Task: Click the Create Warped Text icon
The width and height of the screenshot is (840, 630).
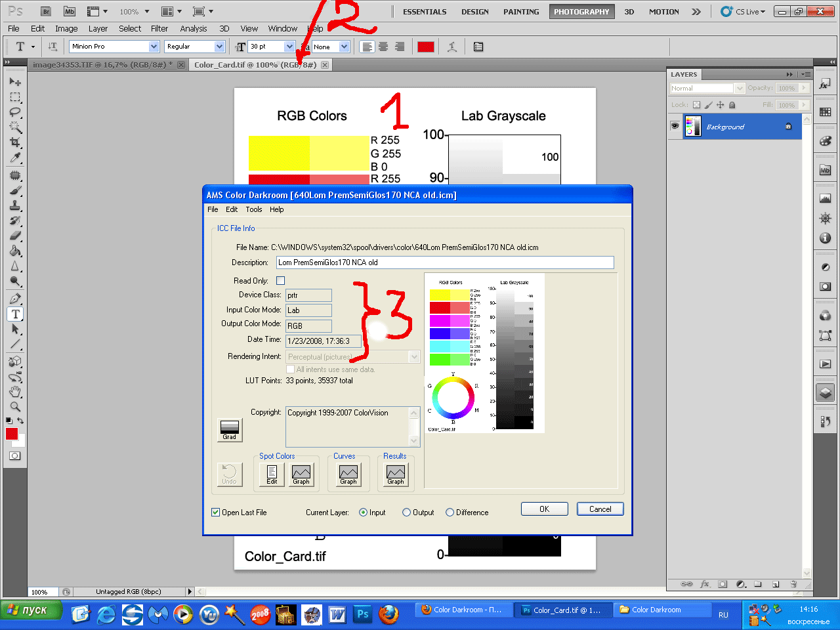Action: 452,47
